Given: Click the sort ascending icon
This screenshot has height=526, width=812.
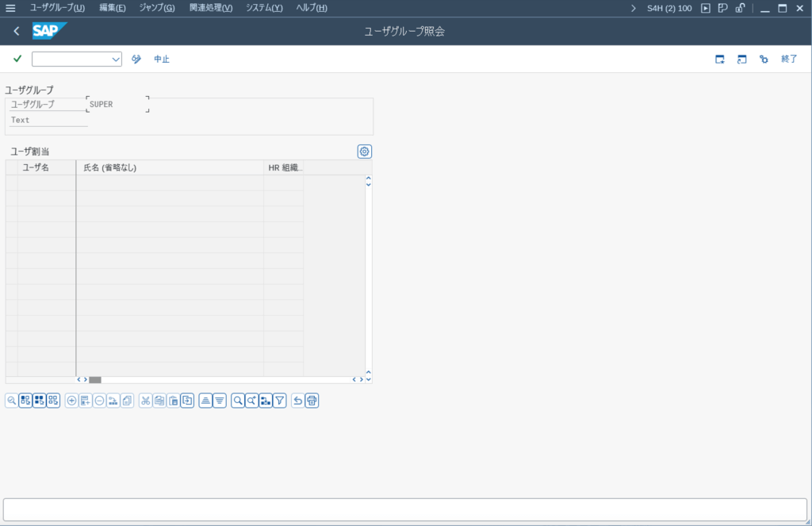Looking at the screenshot, I should [x=205, y=401].
